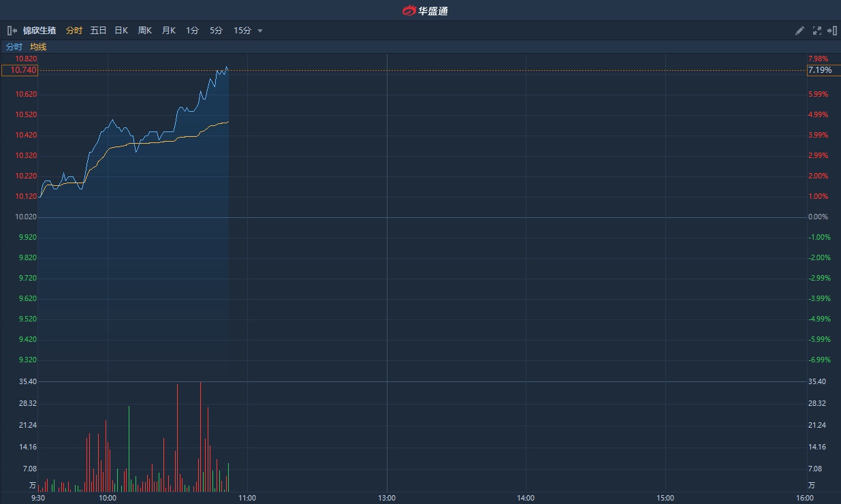This screenshot has height=504, width=841.
Task: Select the 月K monthly chart tab
Action: point(168,31)
